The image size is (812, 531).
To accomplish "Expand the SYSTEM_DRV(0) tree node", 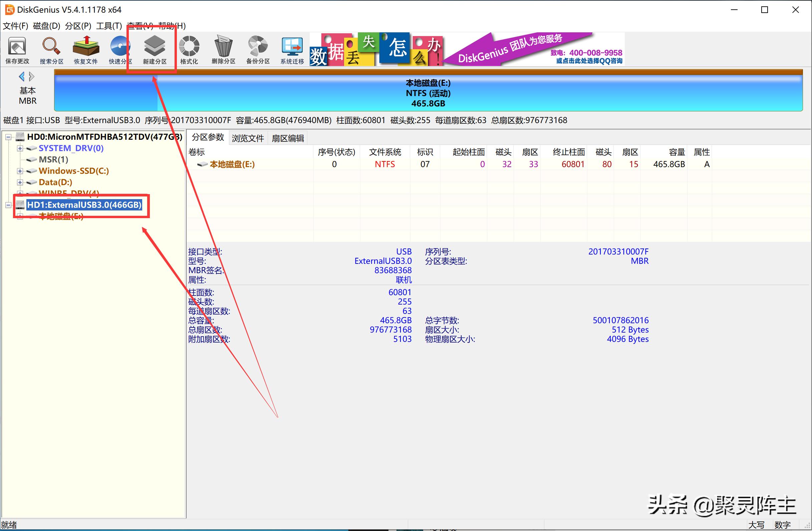I will [19, 148].
